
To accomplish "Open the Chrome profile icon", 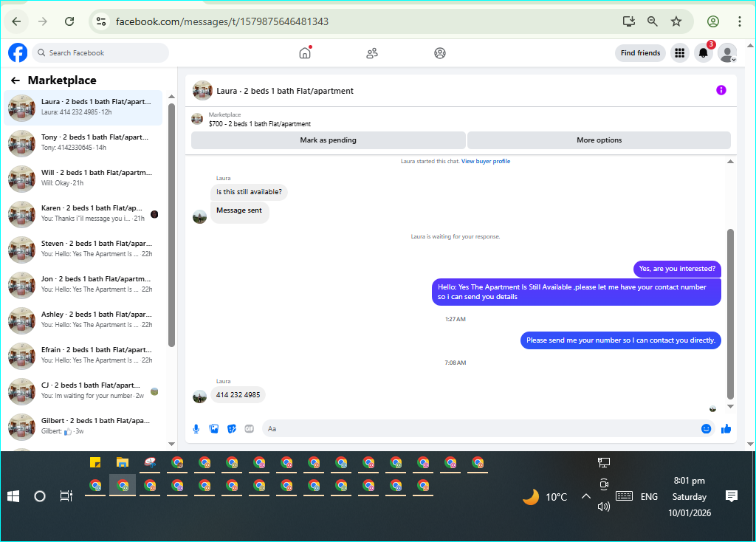I will (713, 21).
